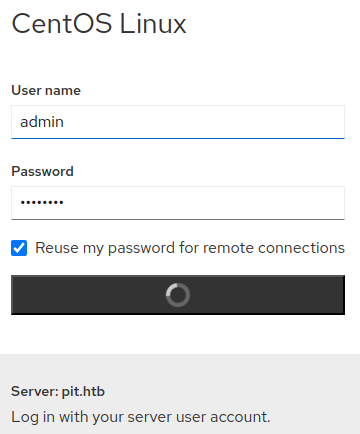Screen dimensions: 360x434
Task: Click "Log in with your server user account."
Action: click(141, 417)
